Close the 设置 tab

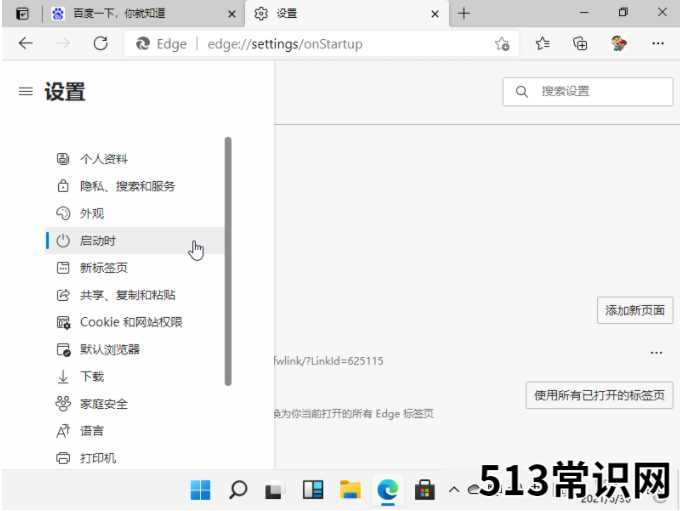click(x=435, y=14)
